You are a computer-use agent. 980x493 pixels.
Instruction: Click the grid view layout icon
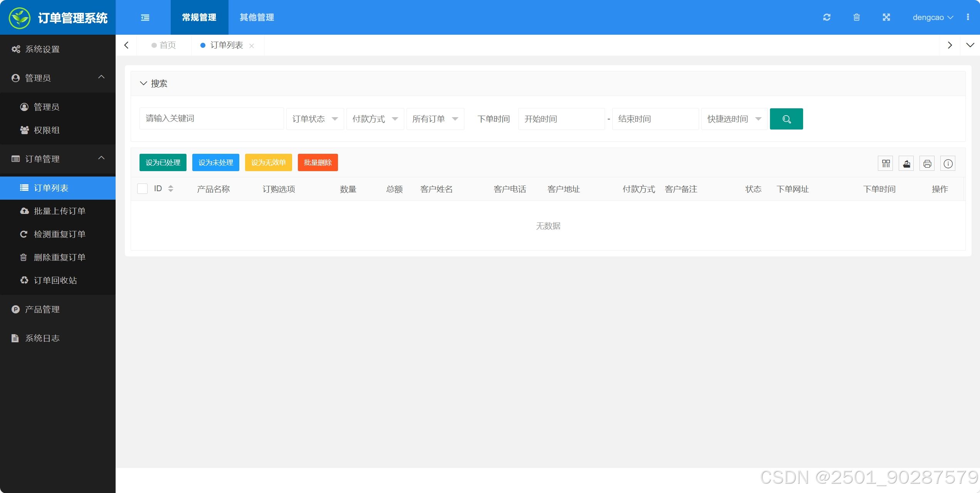point(886,163)
